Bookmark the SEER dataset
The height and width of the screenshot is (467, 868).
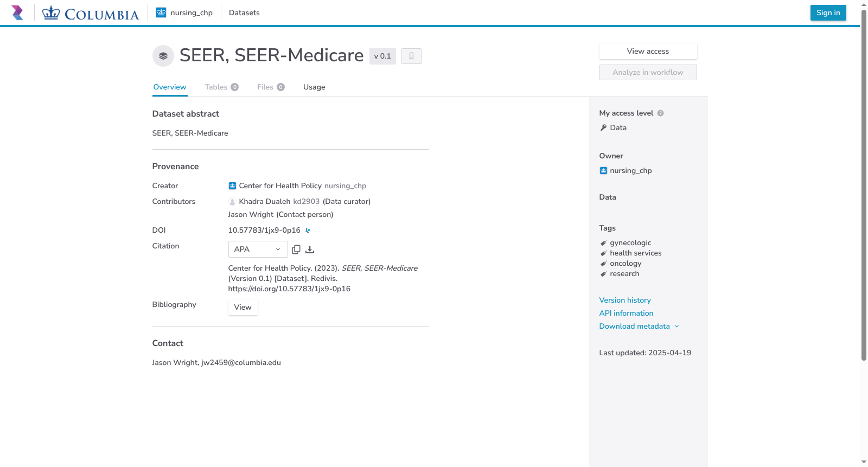(411, 56)
